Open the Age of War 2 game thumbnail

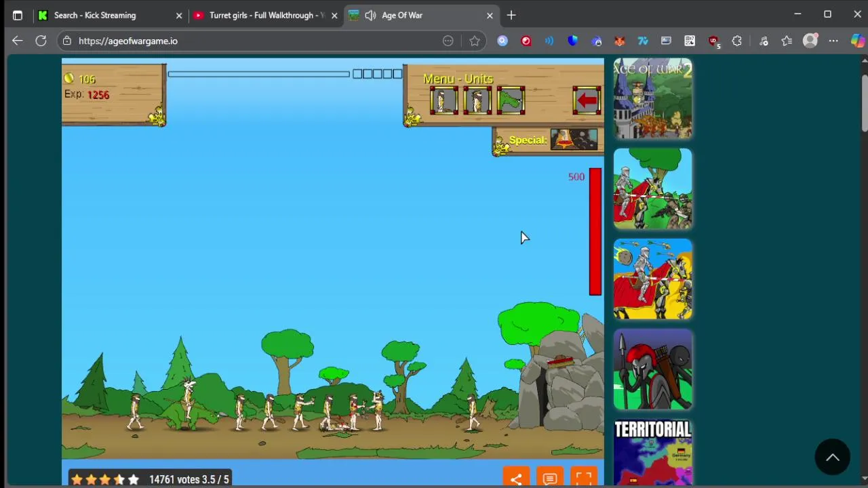tap(652, 98)
